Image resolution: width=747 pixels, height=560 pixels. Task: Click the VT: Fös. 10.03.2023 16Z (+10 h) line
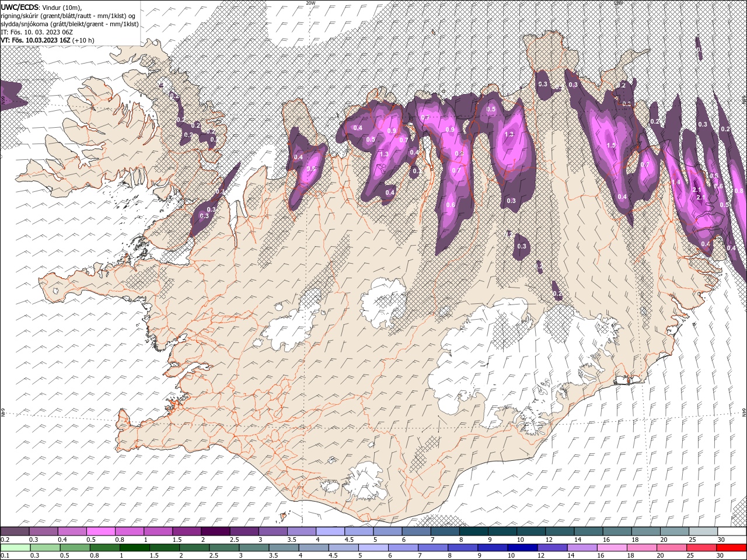click(48, 40)
